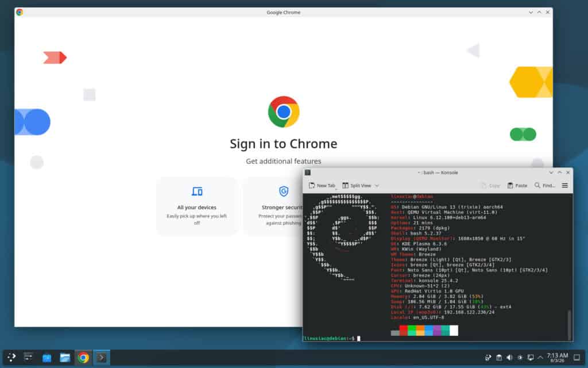
Task: Click the "2179 (dpkg)" packages line
Action: point(420,228)
